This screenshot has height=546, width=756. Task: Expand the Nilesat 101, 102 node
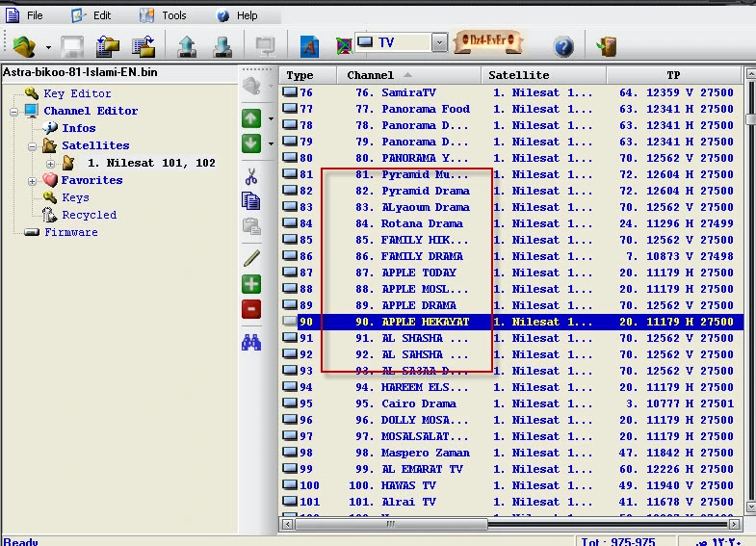(50, 164)
